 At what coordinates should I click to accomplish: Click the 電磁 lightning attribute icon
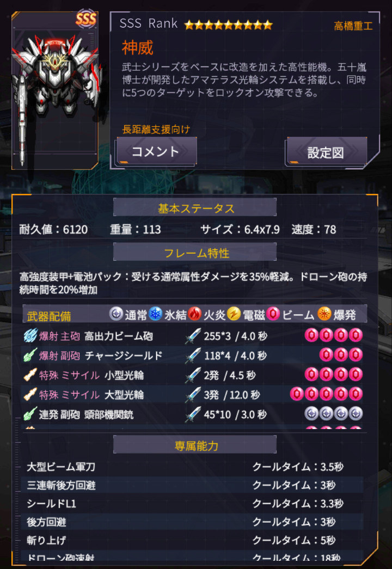point(234,314)
